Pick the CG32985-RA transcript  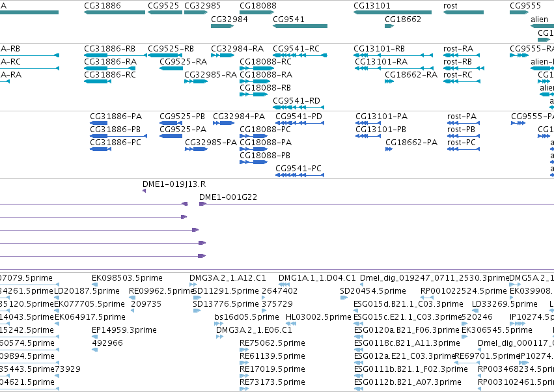[x=210, y=75]
